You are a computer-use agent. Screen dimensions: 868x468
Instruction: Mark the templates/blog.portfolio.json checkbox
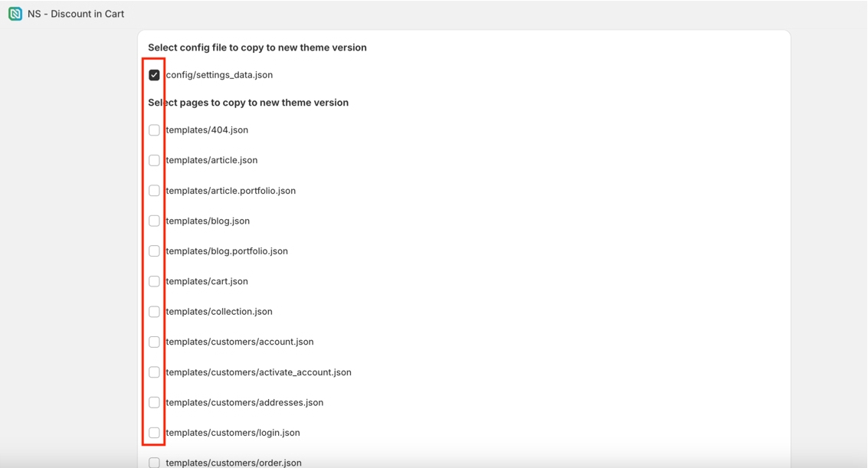[154, 251]
